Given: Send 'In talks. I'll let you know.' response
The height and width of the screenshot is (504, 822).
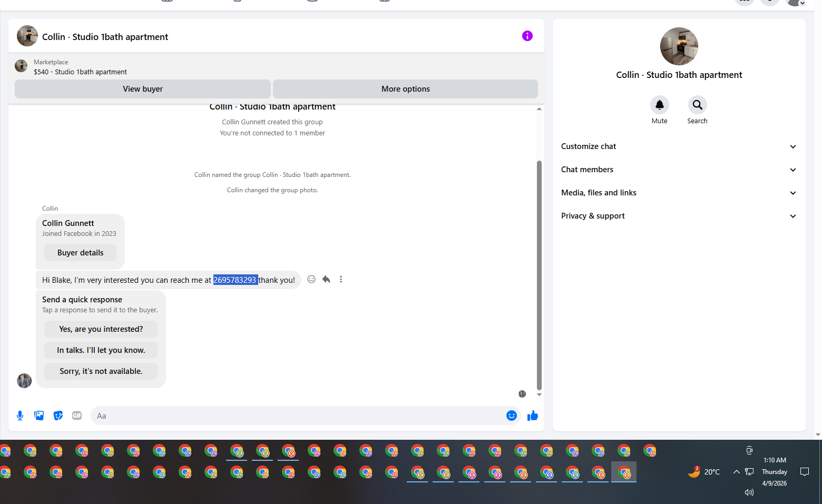Looking at the screenshot, I should point(101,350).
